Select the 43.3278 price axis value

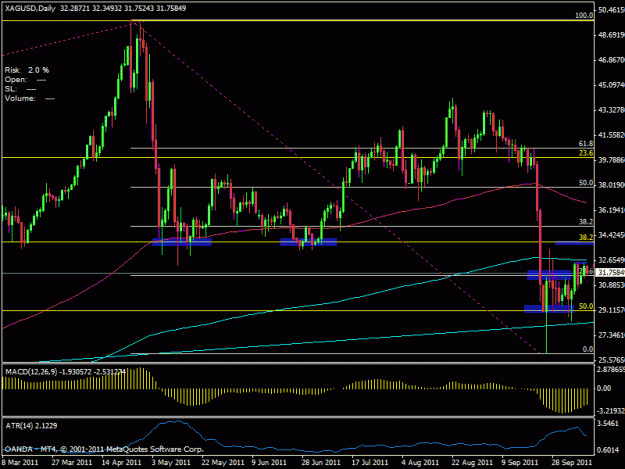tap(611, 110)
